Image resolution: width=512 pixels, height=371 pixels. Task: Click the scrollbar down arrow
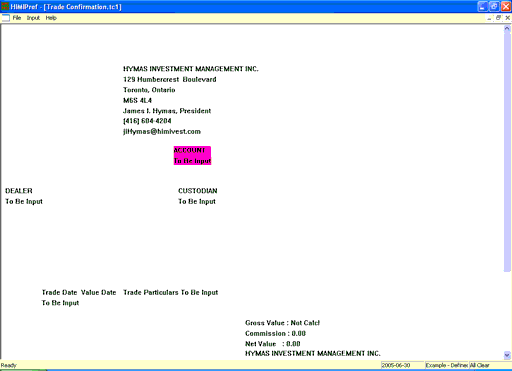[507, 355]
